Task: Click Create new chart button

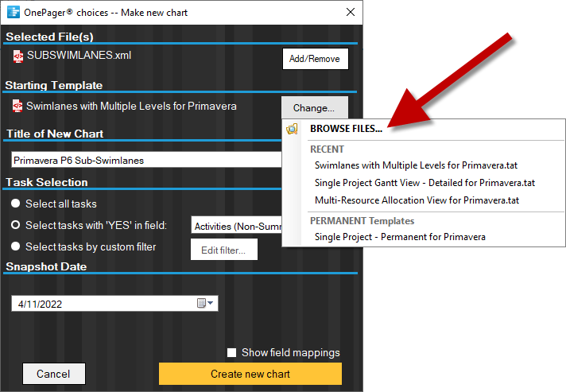Action: [x=250, y=374]
